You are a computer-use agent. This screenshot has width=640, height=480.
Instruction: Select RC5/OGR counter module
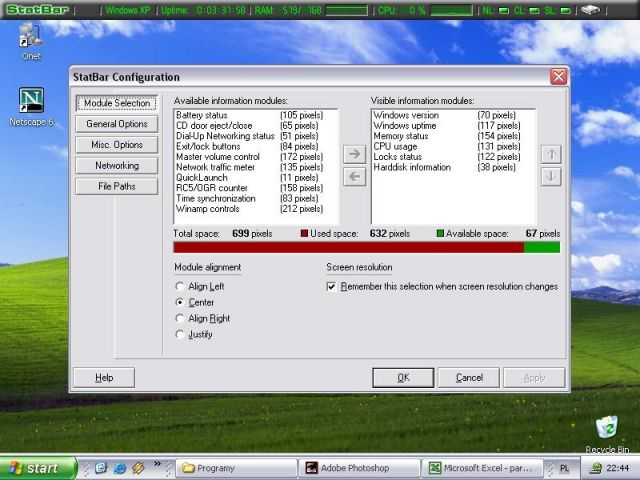click(256, 188)
